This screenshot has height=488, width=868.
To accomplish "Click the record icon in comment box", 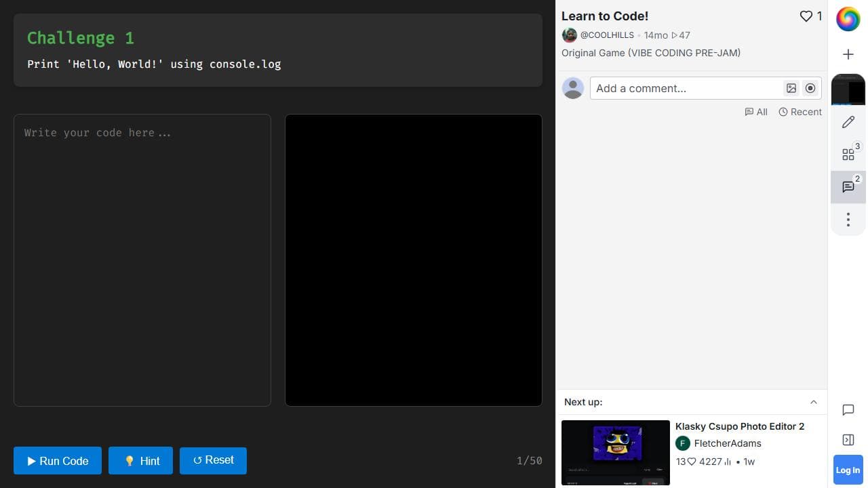I will (810, 88).
